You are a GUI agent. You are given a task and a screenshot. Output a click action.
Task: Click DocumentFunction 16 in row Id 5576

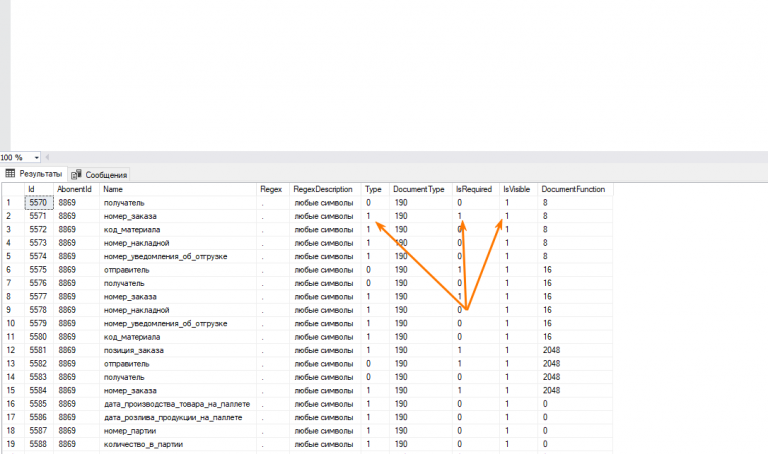(x=575, y=283)
